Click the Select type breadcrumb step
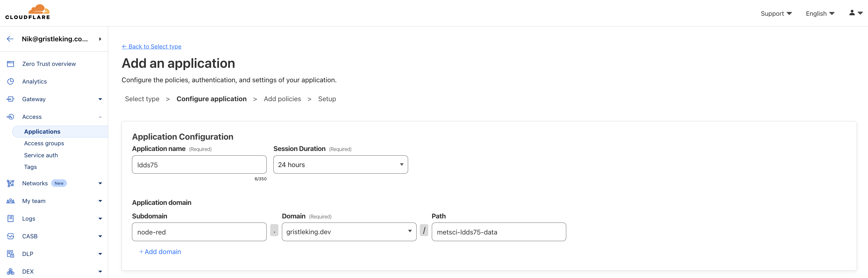Screen dimensions: 868x278 [142, 99]
